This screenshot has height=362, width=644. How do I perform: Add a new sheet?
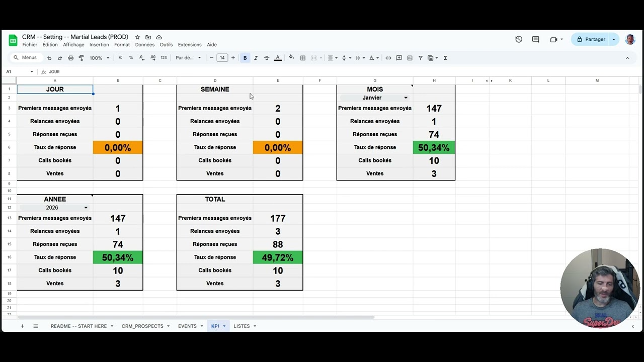(x=22, y=326)
